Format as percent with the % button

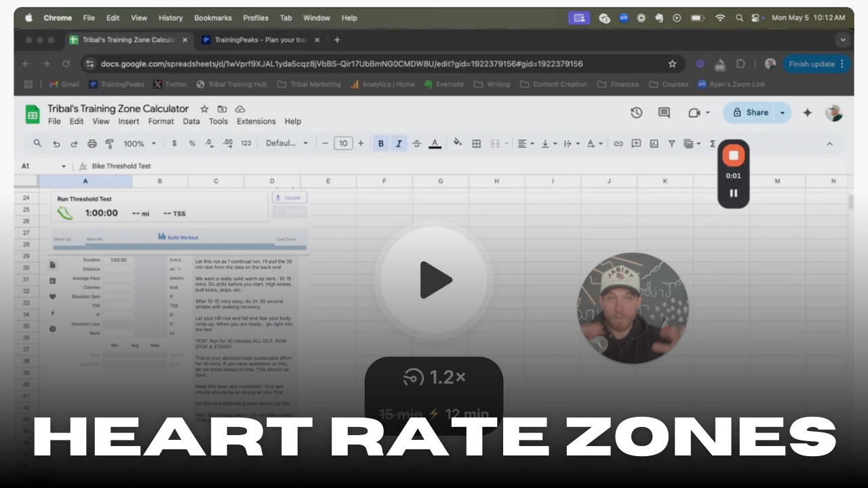click(x=192, y=143)
